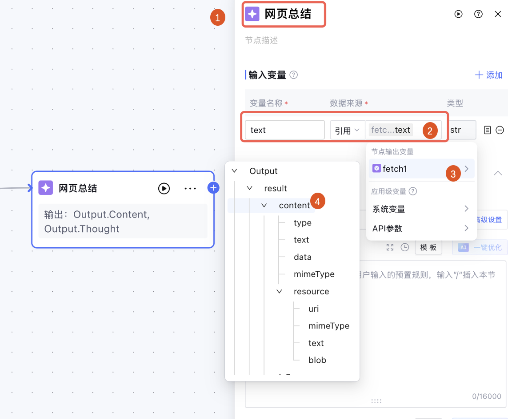
Task: Click the blue plus connector on node
Action: (213, 188)
